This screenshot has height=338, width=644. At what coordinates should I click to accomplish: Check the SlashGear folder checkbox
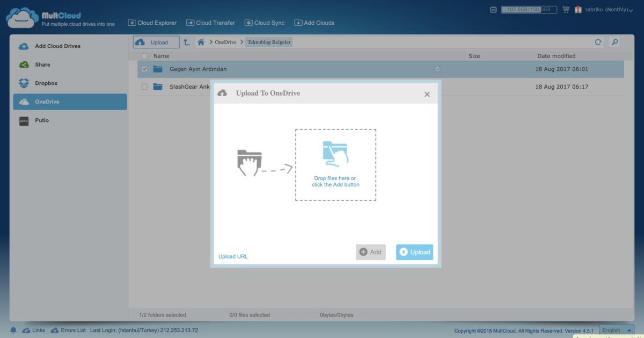tap(144, 87)
